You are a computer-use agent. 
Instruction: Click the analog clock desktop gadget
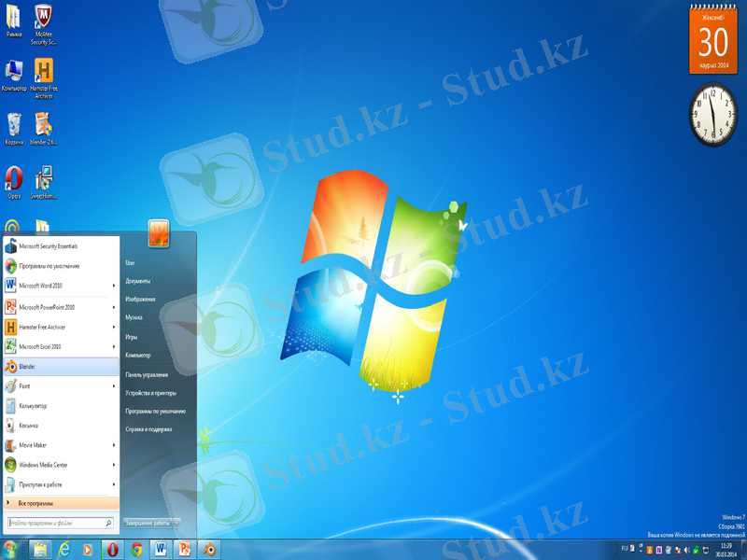(713, 114)
